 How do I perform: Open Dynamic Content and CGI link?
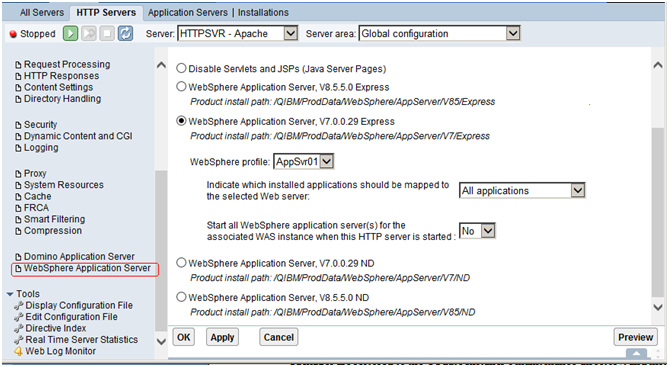78,136
